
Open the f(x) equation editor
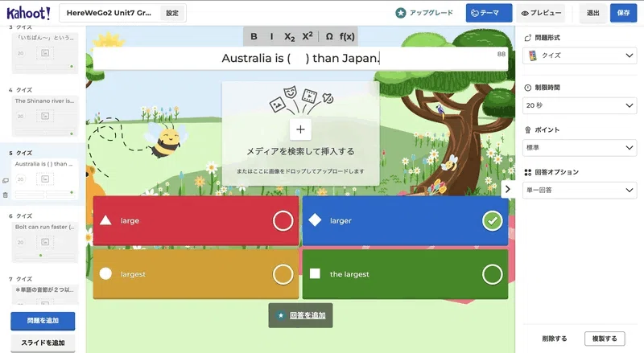click(x=347, y=36)
